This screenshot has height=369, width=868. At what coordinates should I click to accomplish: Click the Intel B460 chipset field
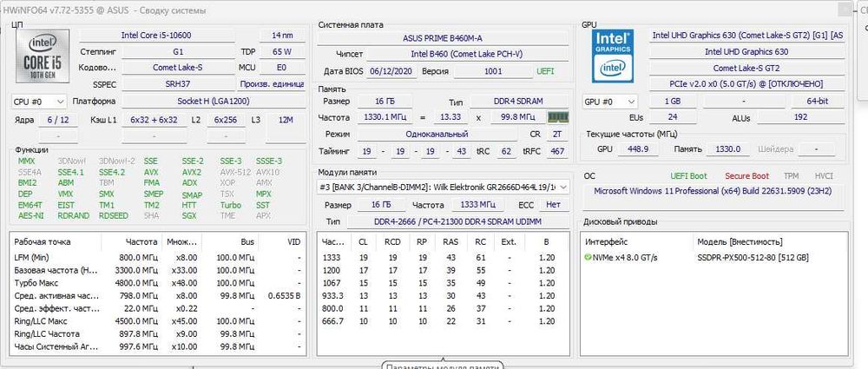pos(467,55)
